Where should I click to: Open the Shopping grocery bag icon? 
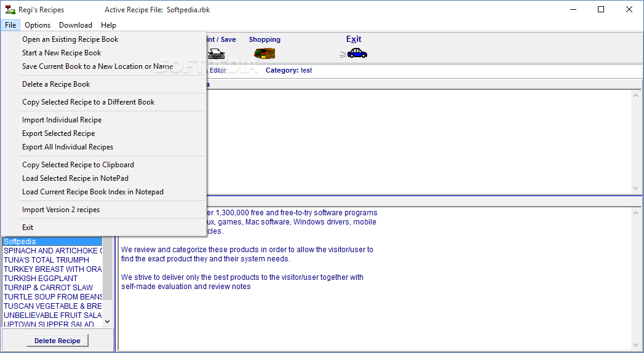click(264, 54)
